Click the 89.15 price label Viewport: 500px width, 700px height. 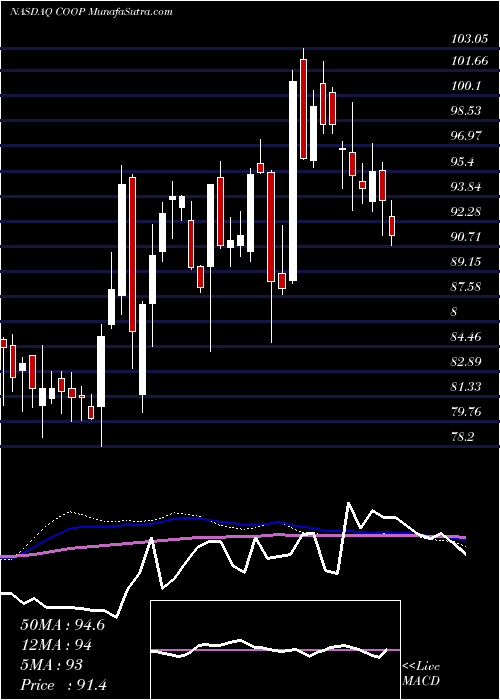pos(466,262)
